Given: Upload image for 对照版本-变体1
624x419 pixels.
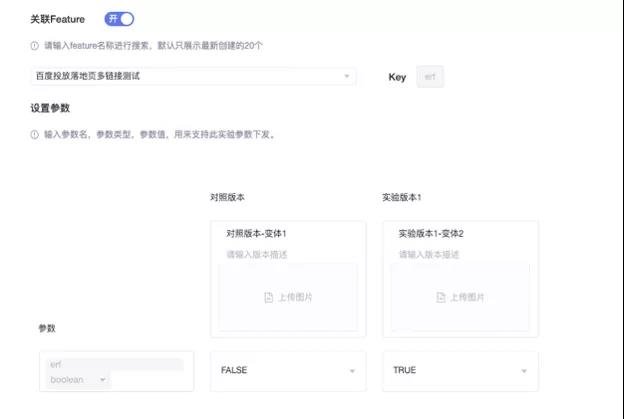Looking at the screenshot, I should [288, 297].
